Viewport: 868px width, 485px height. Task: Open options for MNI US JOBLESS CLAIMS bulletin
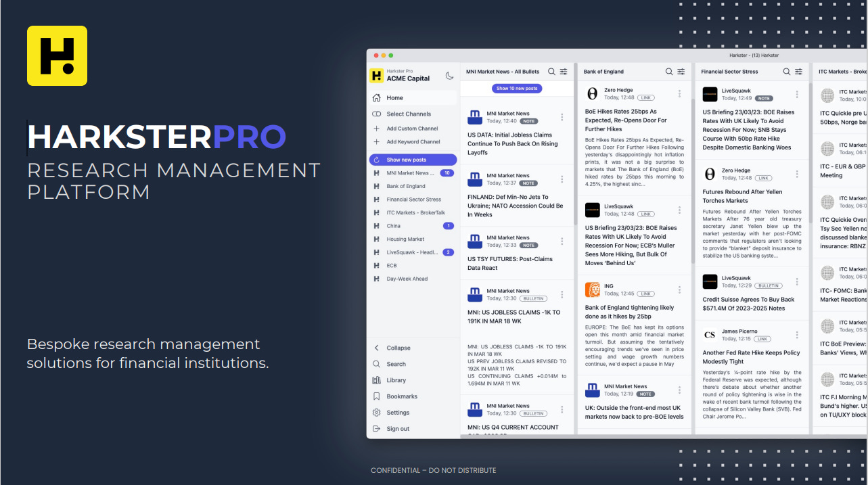[562, 295]
